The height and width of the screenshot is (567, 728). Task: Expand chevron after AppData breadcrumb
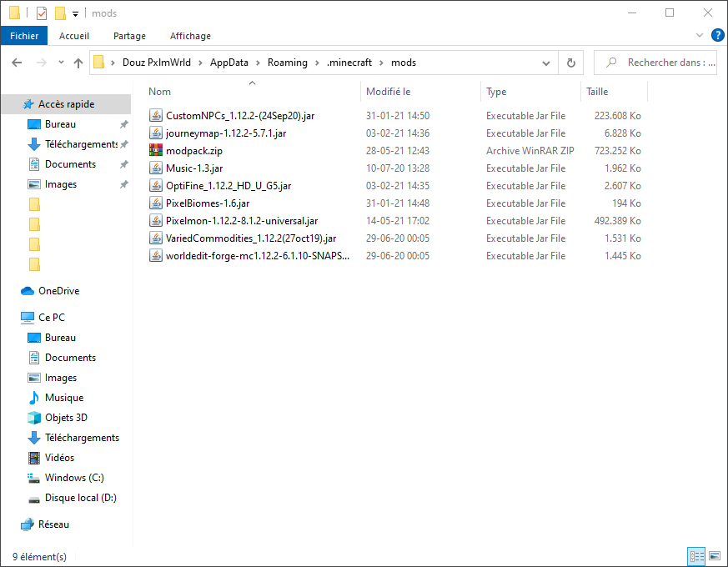click(258, 63)
